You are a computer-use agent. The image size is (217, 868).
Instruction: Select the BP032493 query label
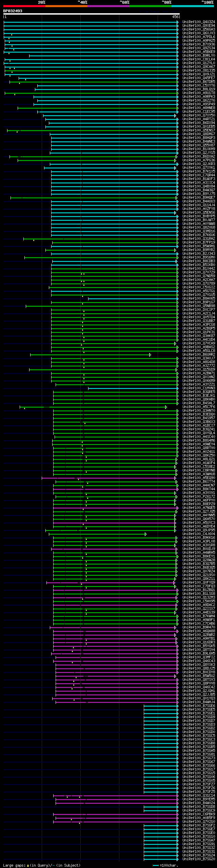pos(13,11)
